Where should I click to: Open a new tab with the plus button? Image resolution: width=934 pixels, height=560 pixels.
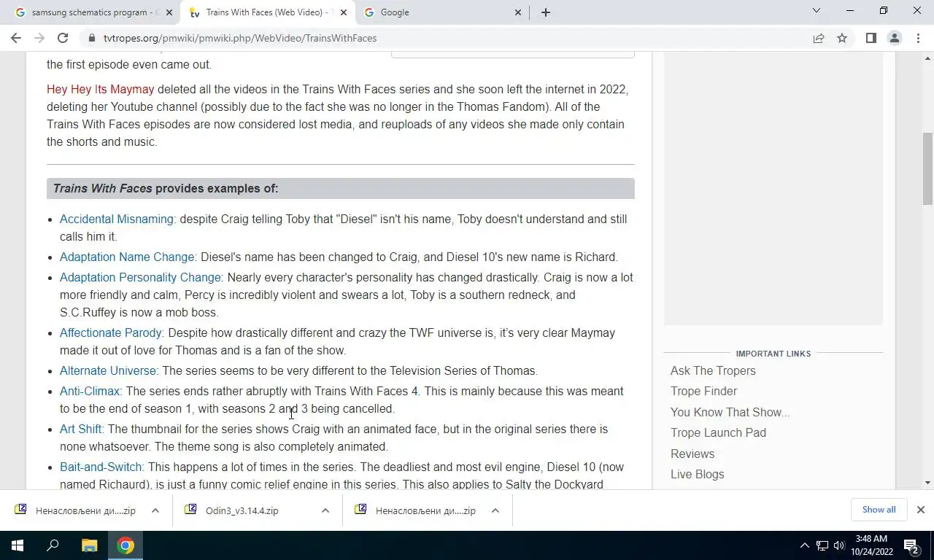[x=545, y=12]
